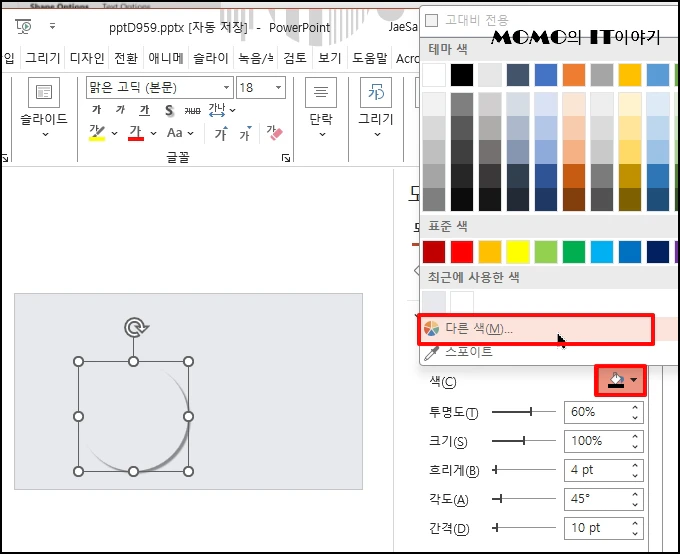Switch to the 전환 tab
Image resolution: width=680 pixels, height=554 pixels.
point(126,58)
